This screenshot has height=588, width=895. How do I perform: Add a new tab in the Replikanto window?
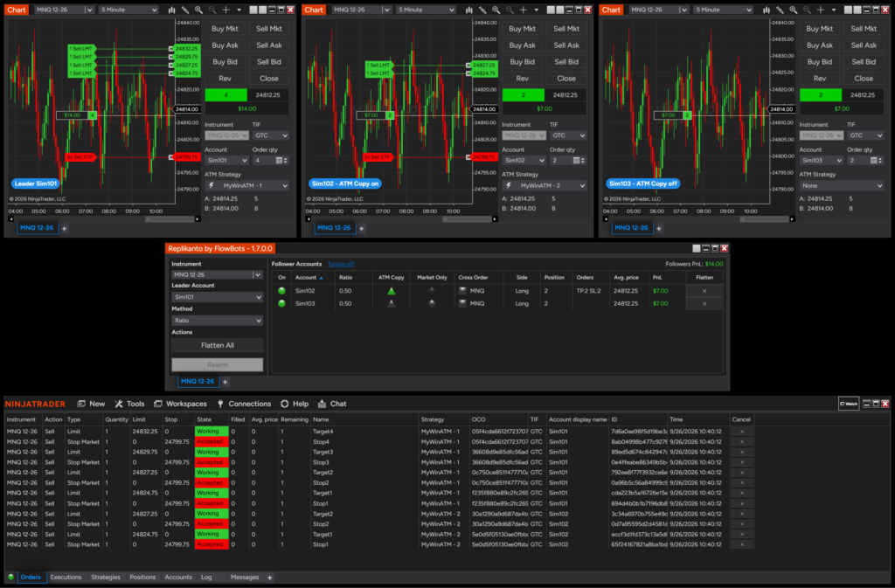pyautogui.click(x=225, y=382)
